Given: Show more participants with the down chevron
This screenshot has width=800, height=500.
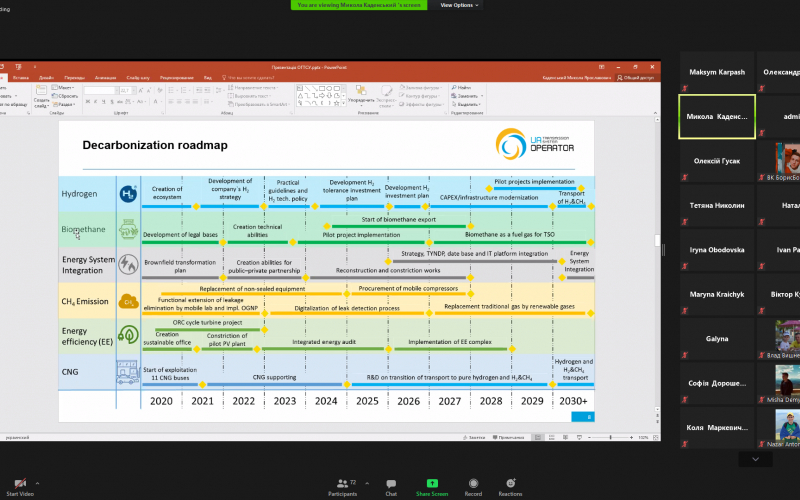Looking at the screenshot, I should pyautogui.click(x=755, y=459).
